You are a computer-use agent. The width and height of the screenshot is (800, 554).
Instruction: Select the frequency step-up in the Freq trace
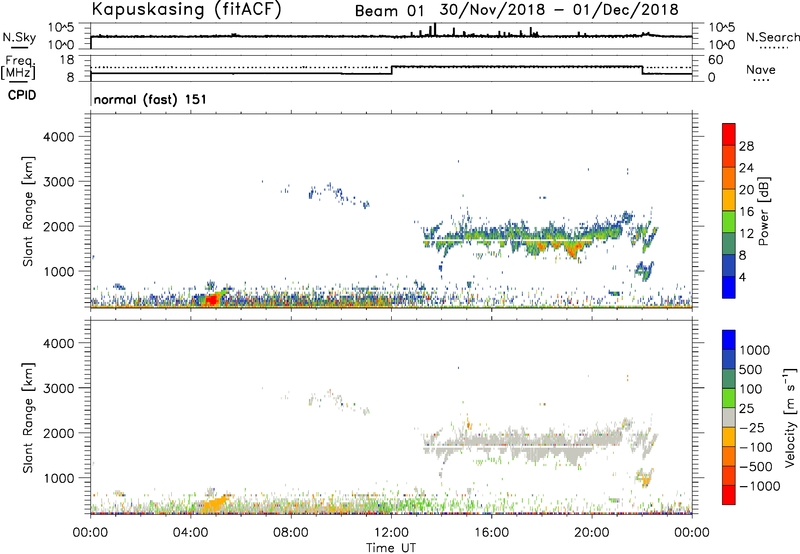pos(391,70)
